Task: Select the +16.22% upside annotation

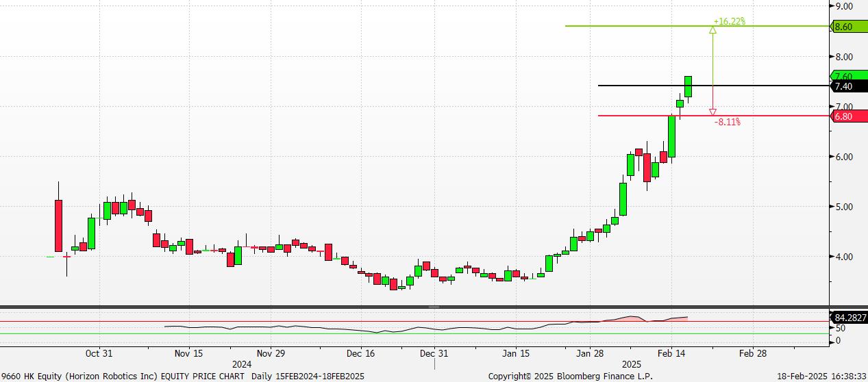Action: point(729,21)
